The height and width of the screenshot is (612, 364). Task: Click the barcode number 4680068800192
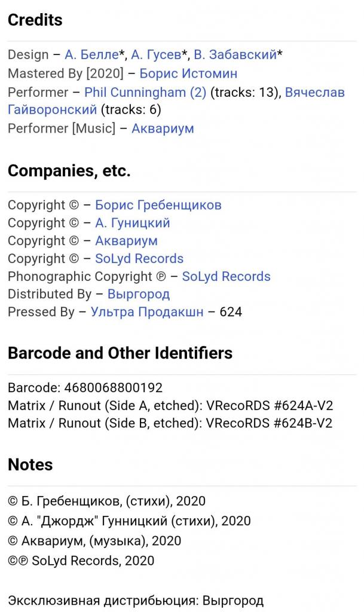point(113,387)
